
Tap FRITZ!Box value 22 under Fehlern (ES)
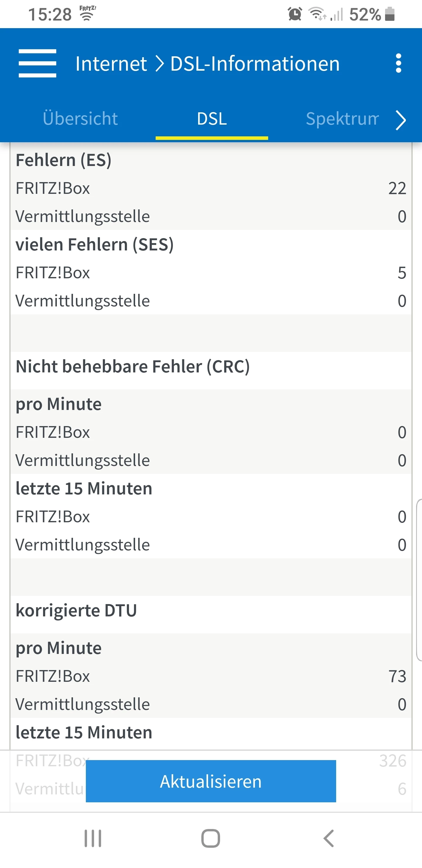click(397, 188)
